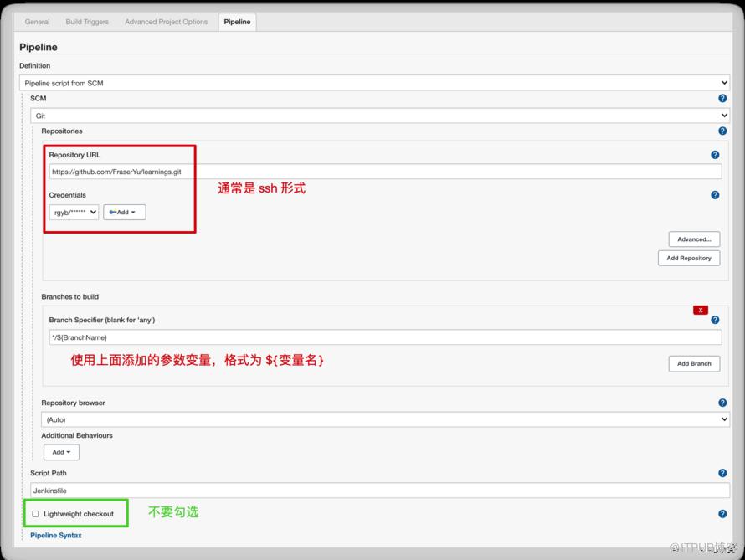Click into the Branch Specifier input field
The width and height of the screenshot is (745, 560).
click(x=385, y=337)
